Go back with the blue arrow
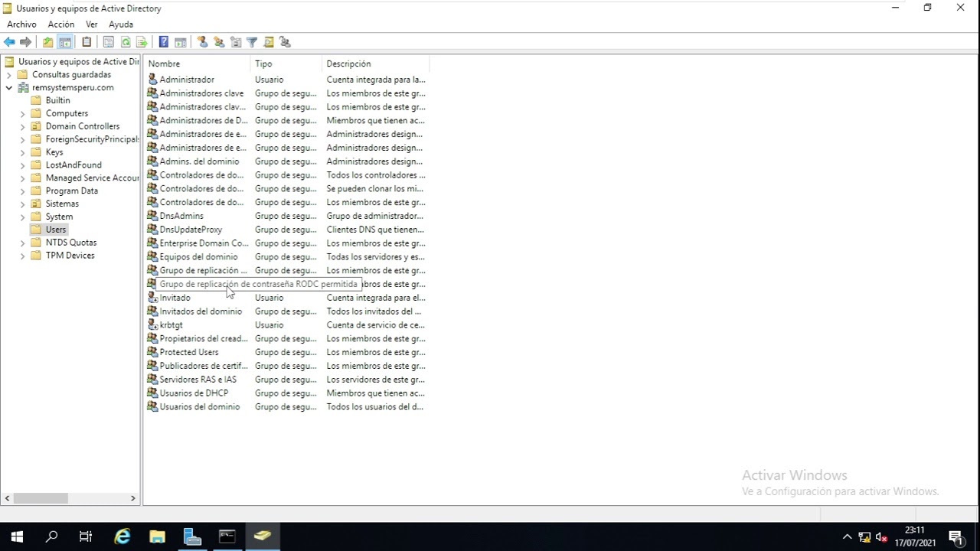Viewport: 980px width, 551px height. click(9, 42)
